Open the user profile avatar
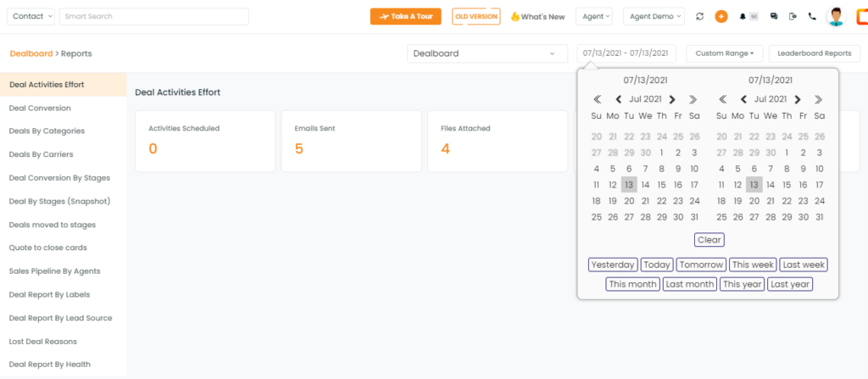 836,17
